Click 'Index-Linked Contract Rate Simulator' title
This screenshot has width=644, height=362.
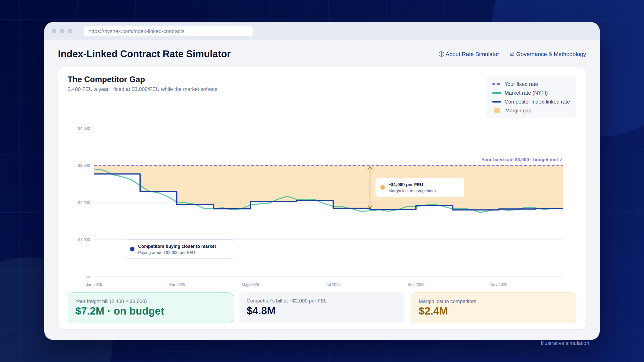tap(144, 54)
